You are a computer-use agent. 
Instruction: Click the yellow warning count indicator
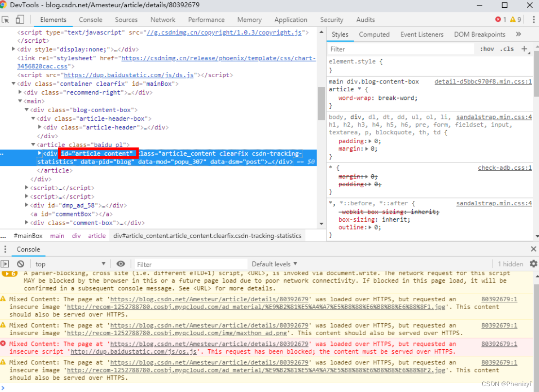[515, 19]
